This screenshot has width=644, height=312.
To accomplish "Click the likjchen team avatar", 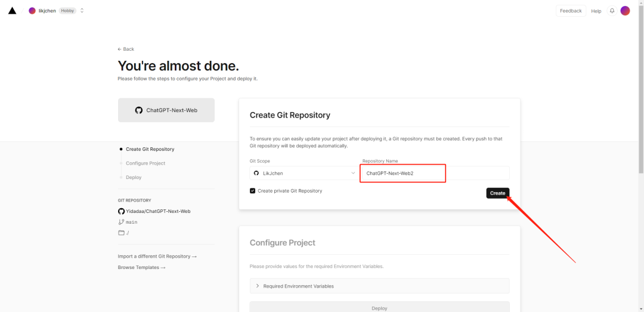I will pyautogui.click(x=32, y=11).
